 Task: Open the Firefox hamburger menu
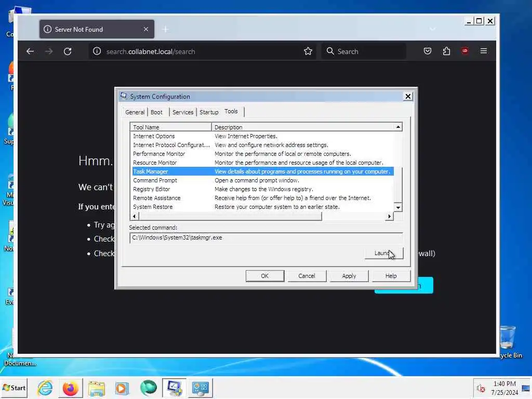(x=484, y=51)
